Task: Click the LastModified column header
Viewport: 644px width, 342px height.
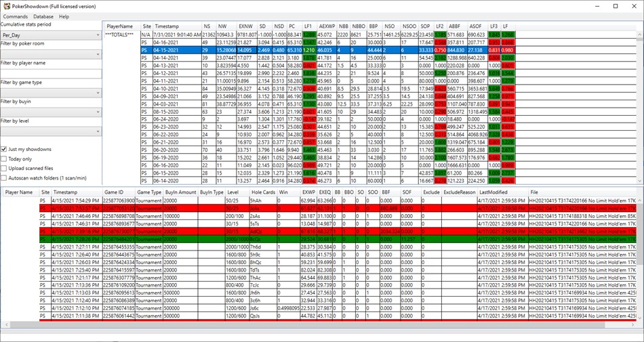Action: click(x=502, y=192)
